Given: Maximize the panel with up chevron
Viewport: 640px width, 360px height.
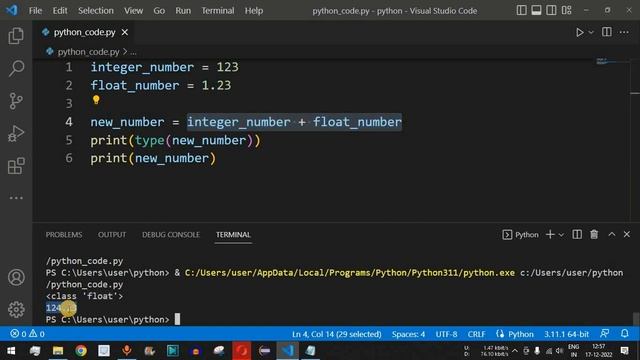Looking at the screenshot, I should 611,234.
